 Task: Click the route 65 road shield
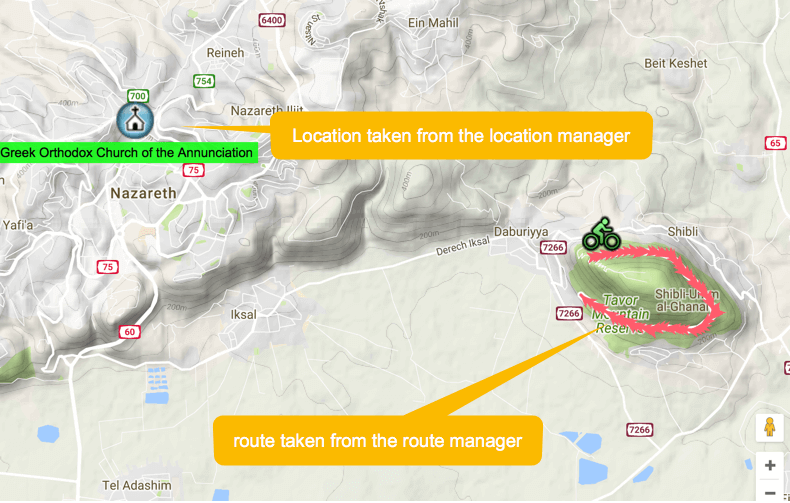[x=775, y=143]
